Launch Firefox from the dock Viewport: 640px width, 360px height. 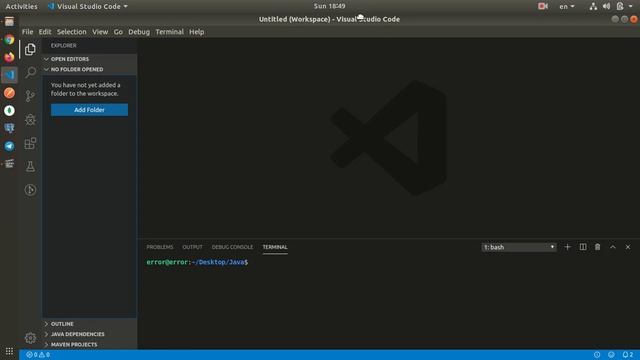9,57
